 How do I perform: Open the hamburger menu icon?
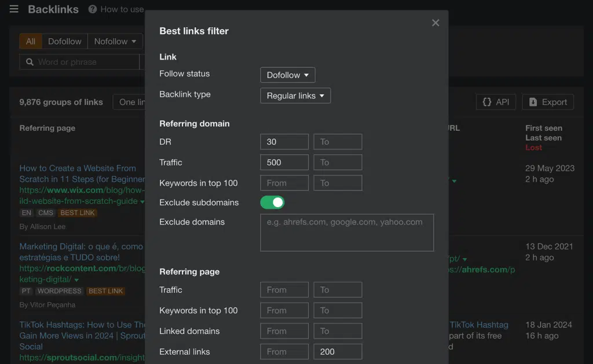[14, 9]
